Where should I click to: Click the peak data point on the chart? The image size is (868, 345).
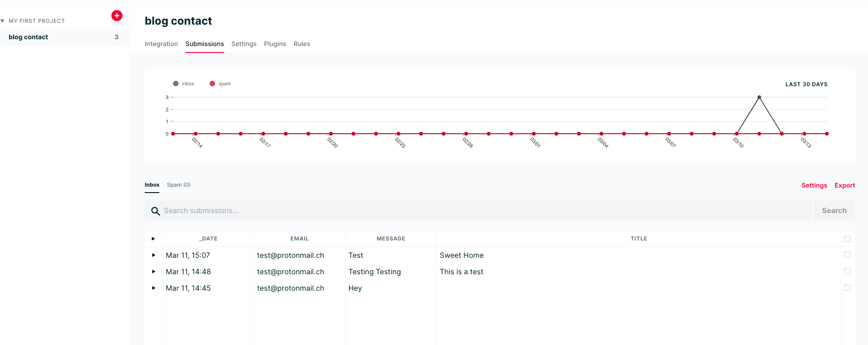759,97
